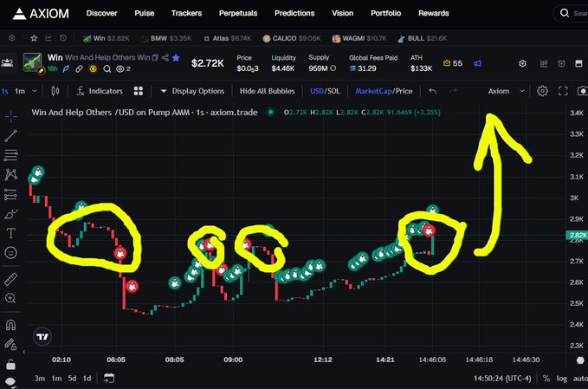Select the 1m timeframe

click(20, 91)
